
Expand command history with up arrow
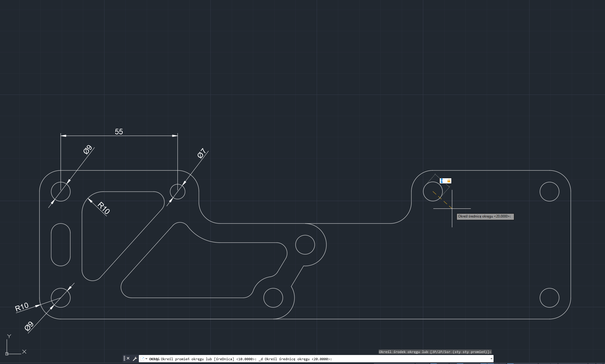(491, 358)
